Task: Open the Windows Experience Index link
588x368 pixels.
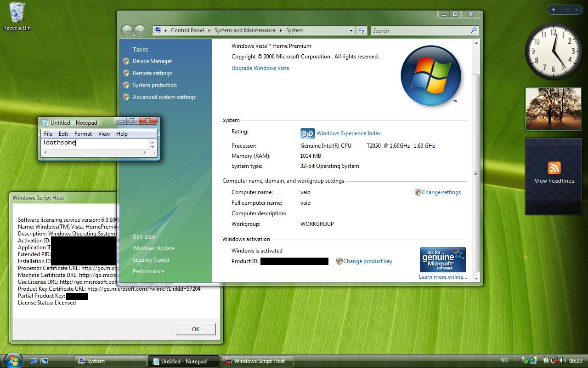Action: point(348,133)
